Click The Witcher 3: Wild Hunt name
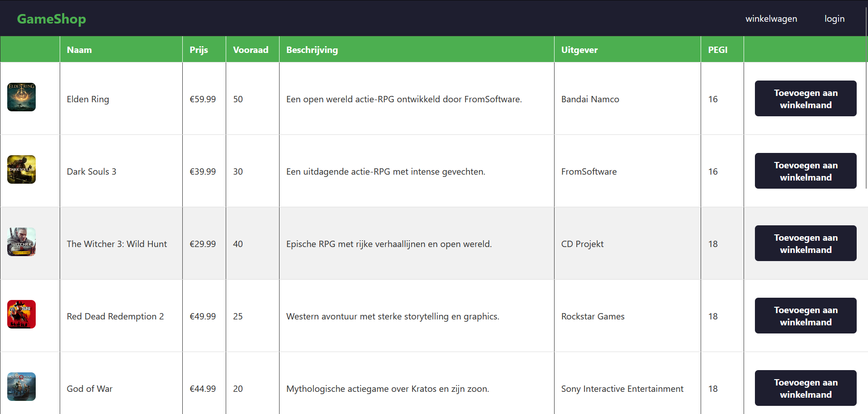This screenshot has height=414, width=868. pos(117,244)
